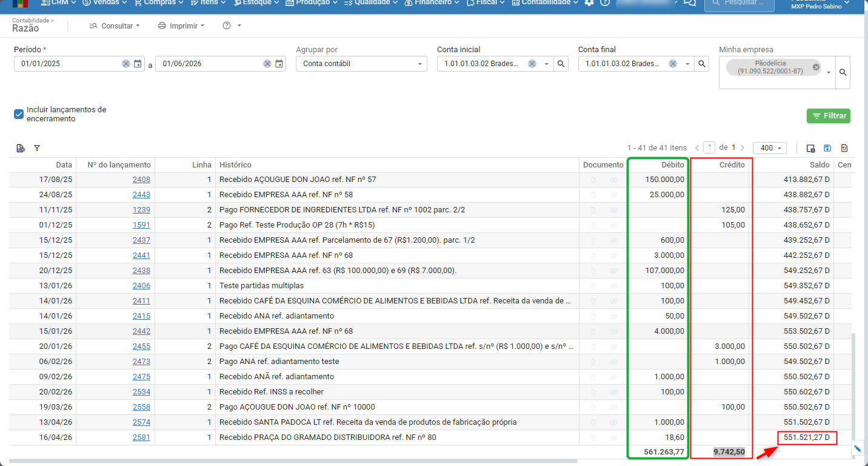This screenshot has width=868, height=466.
Task: Clear the Conta final selection
Action: (x=673, y=64)
